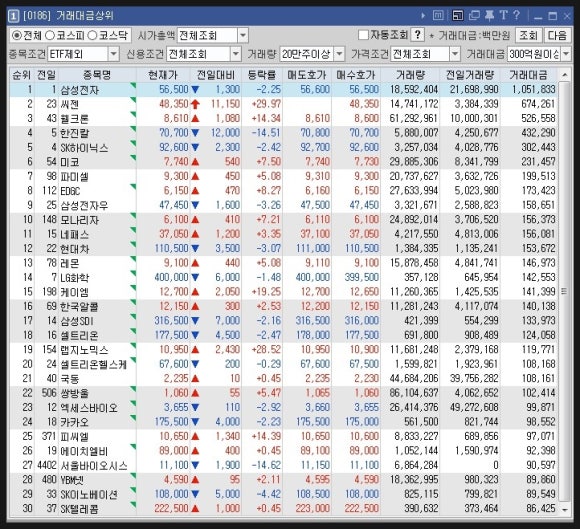Screen dimensions: 580x529
Task: Click the window number 1 icon in title bar
Action: point(13,16)
